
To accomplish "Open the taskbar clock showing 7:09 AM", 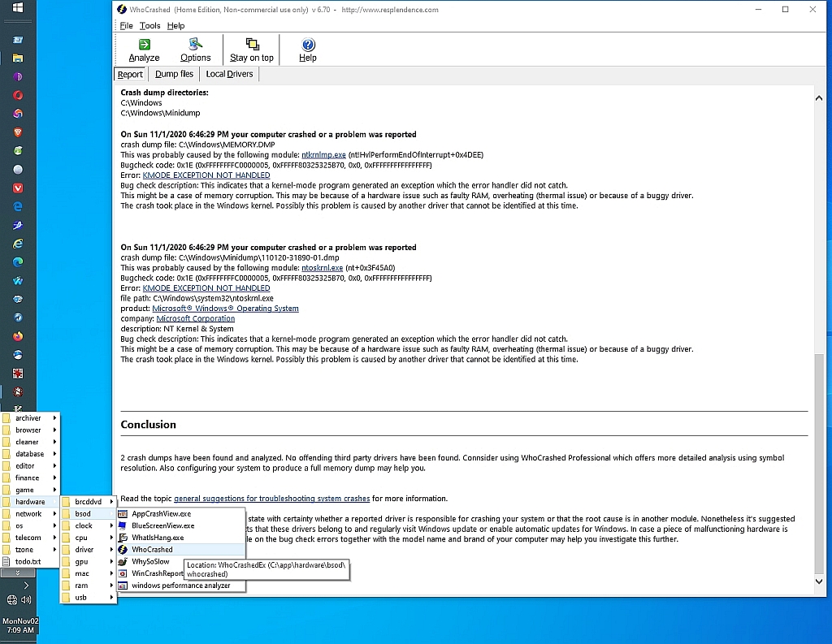I will pos(20,625).
